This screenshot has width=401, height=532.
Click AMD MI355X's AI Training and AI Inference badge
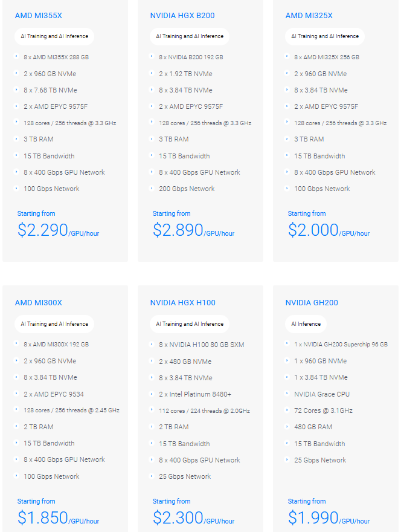click(54, 36)
